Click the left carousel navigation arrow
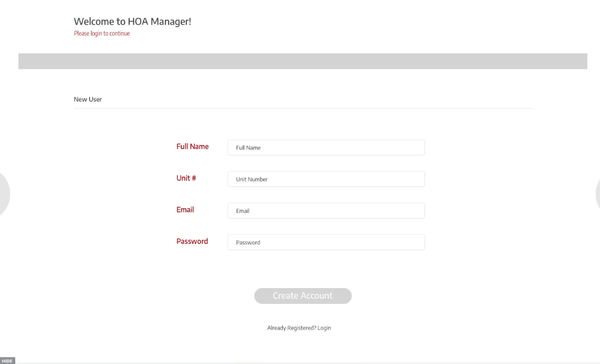The width and height of the screenshot is (600, 364). pos(3,194)
